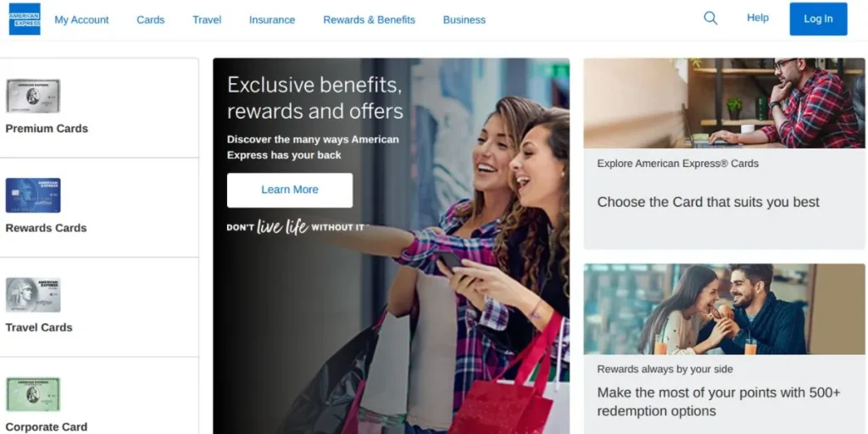Open Choose the Card that suits you best
This screenshot has height=434, width=868.
708,202
